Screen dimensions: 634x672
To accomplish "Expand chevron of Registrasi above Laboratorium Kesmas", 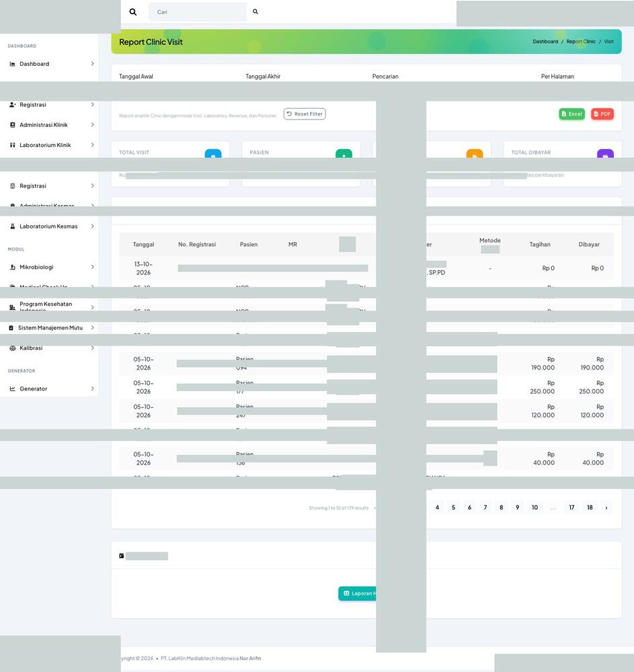I will tap(92, 186).
